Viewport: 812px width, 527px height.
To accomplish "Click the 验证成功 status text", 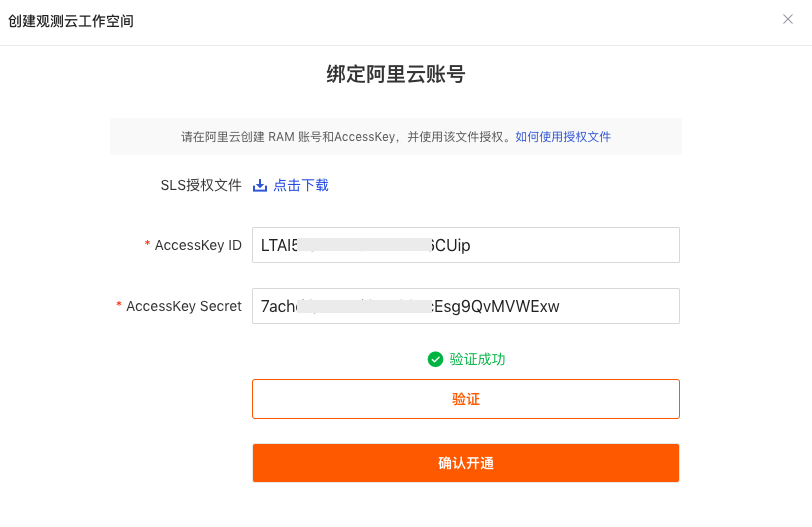I will [x=477, y=359].
